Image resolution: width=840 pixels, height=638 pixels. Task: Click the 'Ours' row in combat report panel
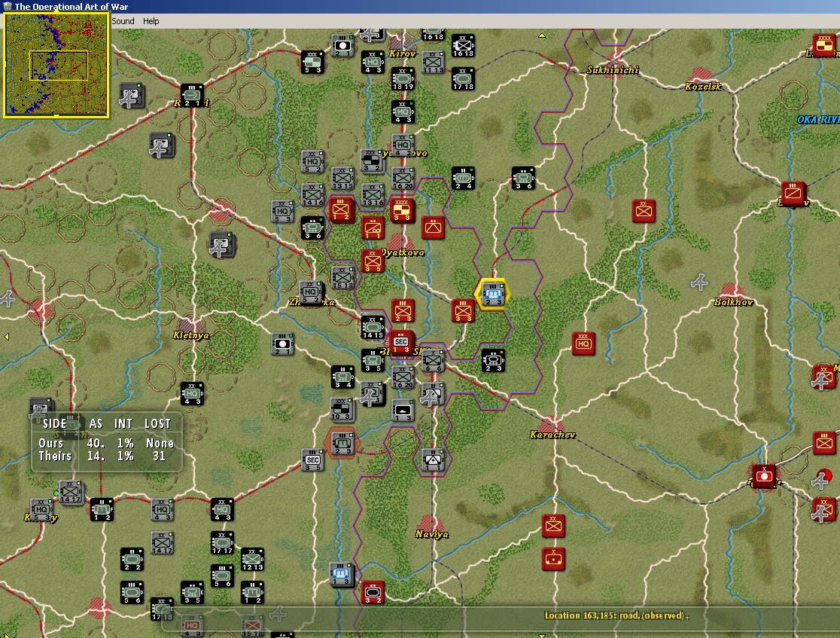coord(106,444)
